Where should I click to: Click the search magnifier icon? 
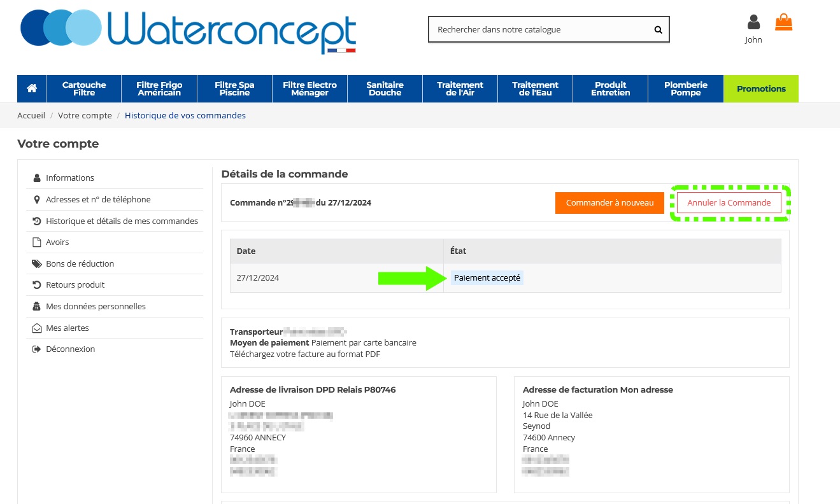[658, 29]
